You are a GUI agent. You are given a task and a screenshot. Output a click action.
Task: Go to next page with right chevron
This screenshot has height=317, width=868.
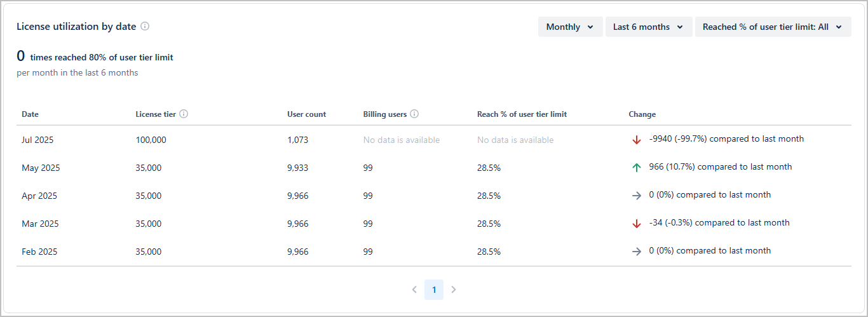click(454, 290)
